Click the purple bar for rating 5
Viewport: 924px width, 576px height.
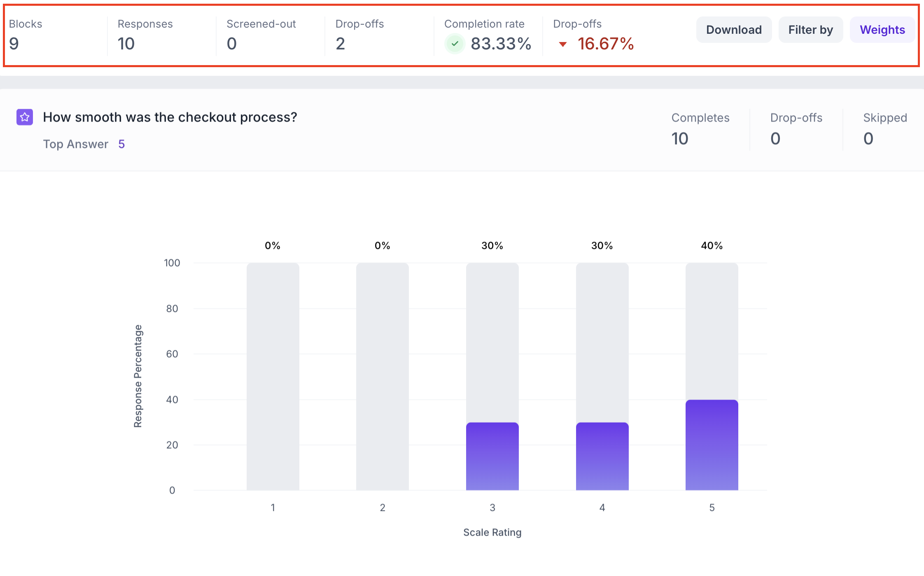pos(712,445)
